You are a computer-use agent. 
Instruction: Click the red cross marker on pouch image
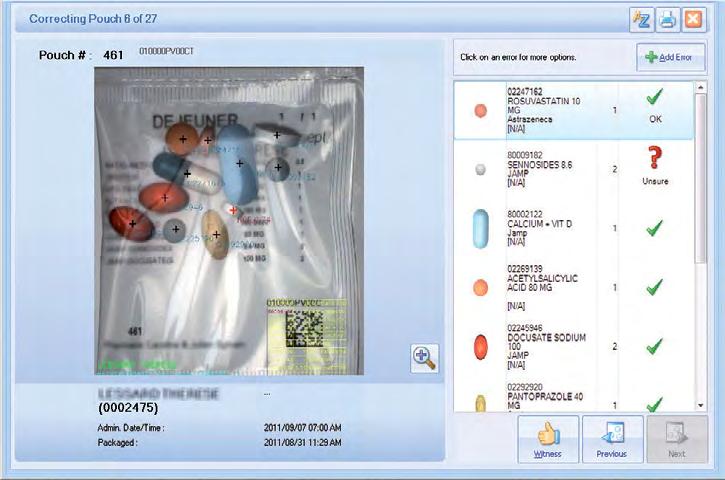coord(233,211)
